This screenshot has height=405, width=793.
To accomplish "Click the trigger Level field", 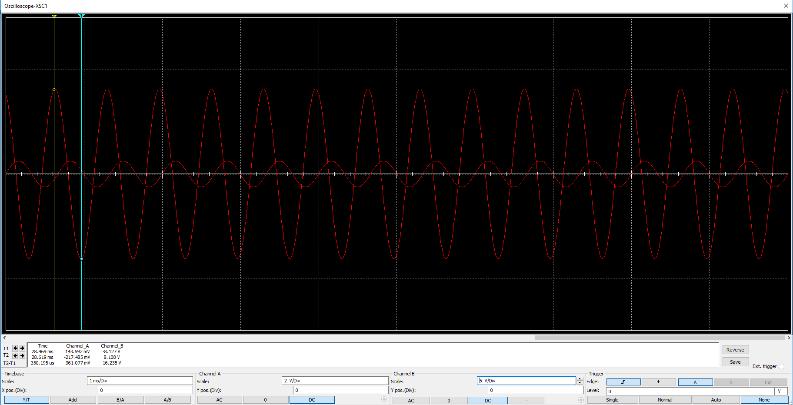I will [x=690, y=391].
